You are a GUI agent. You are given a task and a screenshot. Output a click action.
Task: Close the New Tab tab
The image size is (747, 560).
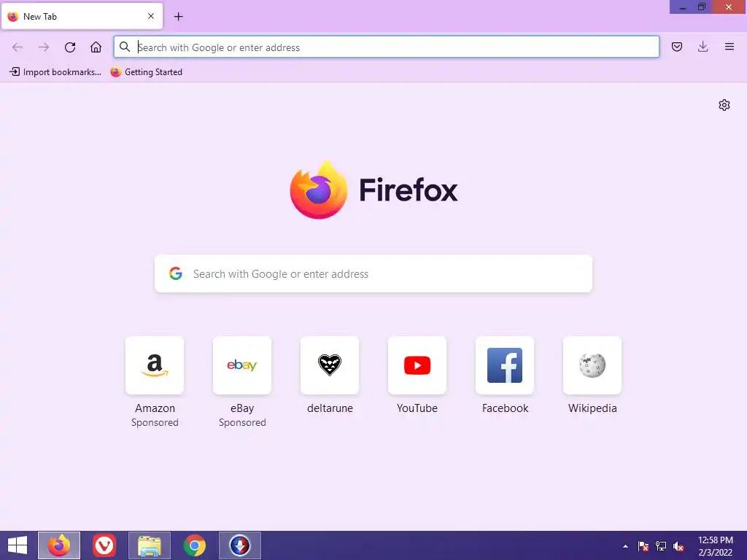click(x=151, y=16)
